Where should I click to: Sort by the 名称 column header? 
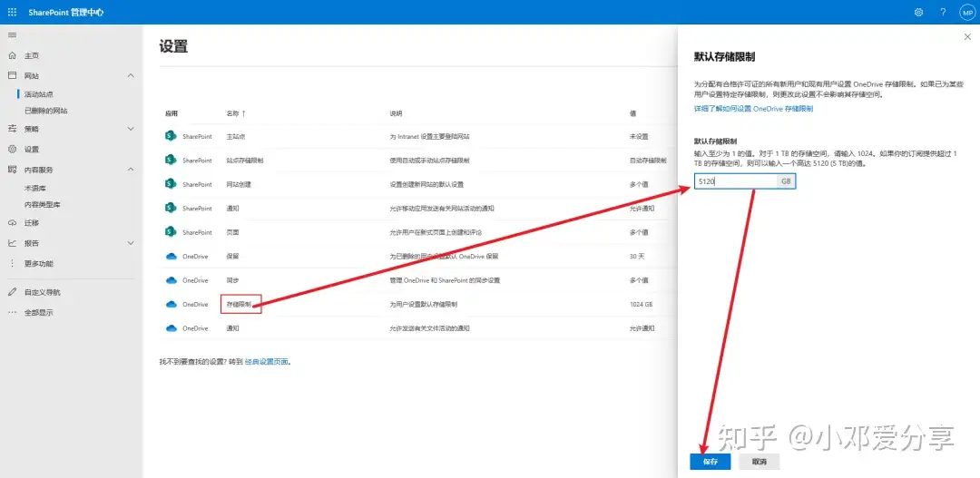[x=236, y=113]
